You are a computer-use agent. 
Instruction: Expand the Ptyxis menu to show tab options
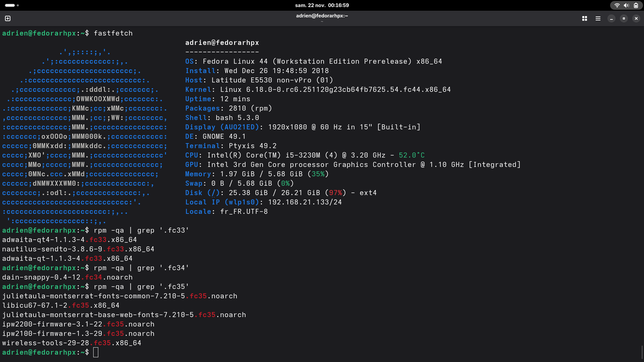[597, 18]
